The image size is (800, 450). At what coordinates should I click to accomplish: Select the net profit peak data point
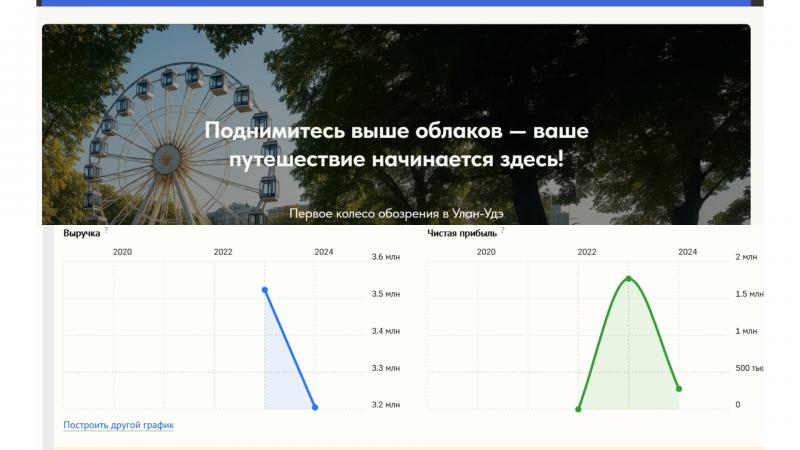[629, 279]
